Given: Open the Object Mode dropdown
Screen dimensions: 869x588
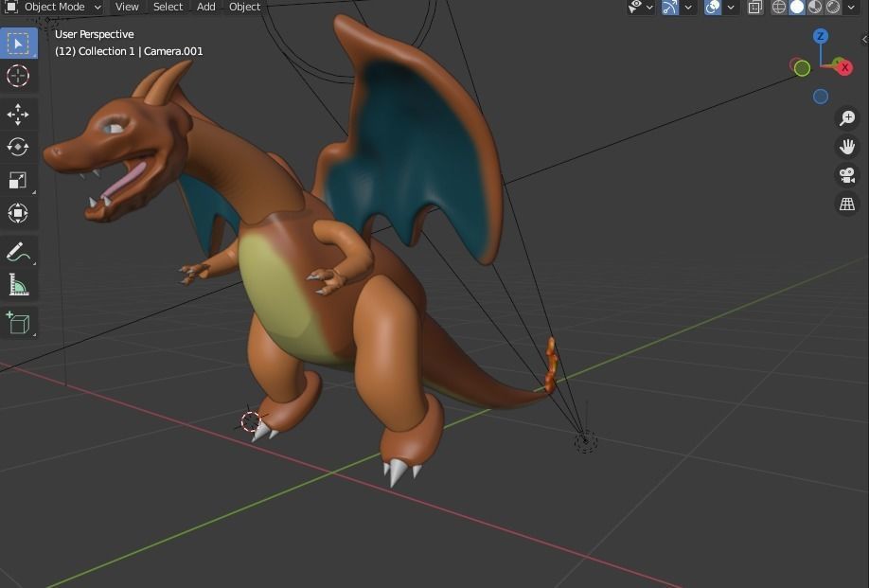Looking at the screenshot, I should pyautogui.click(x=54, y=8).
